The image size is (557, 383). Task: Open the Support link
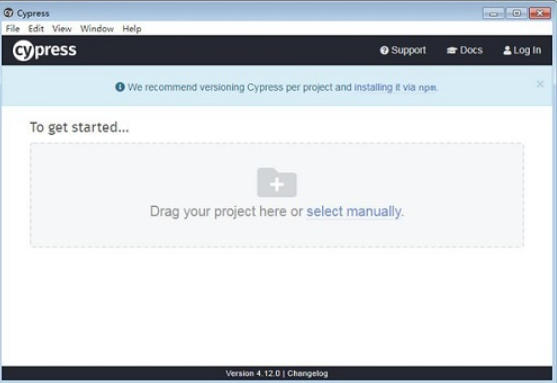[x=403, y=50]
